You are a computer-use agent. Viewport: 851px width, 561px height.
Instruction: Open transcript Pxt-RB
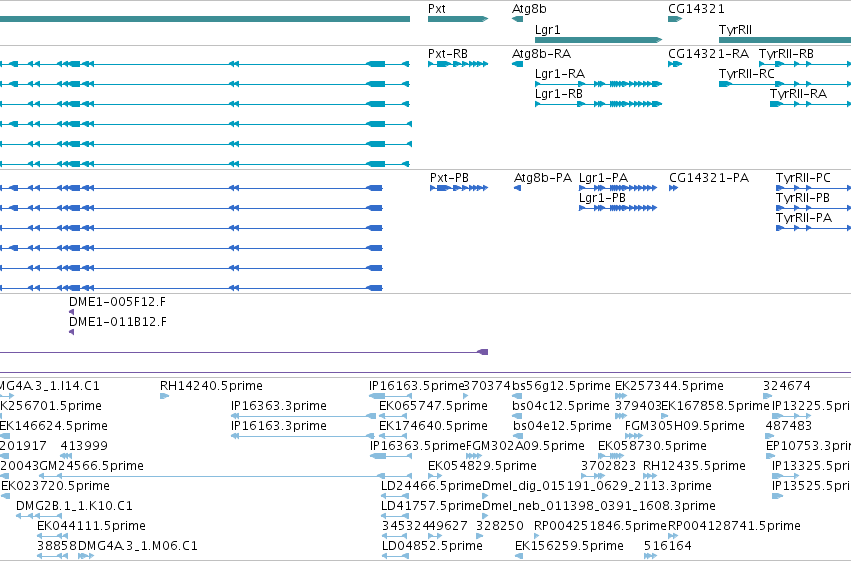[x=458, y=64]
